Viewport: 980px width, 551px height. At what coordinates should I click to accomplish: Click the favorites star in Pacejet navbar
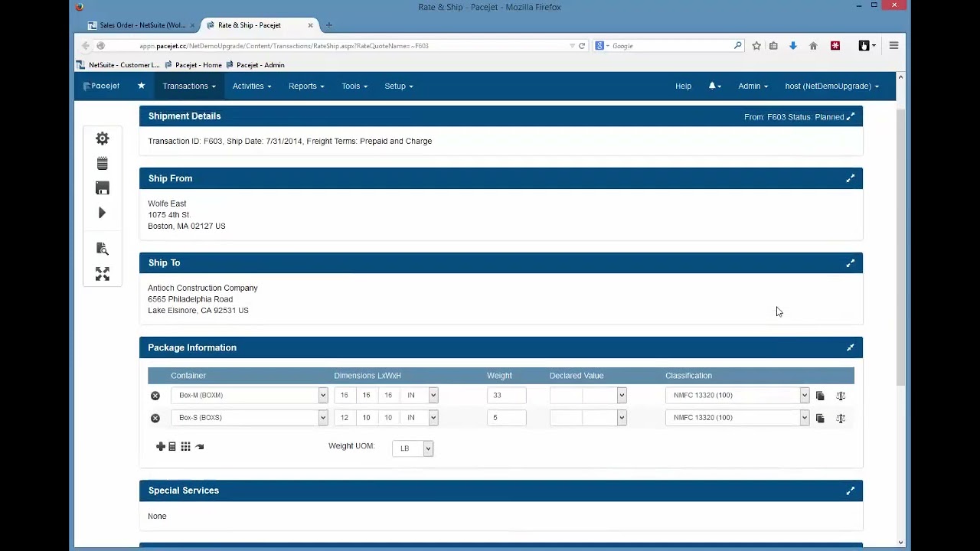(x=141, y=86)
